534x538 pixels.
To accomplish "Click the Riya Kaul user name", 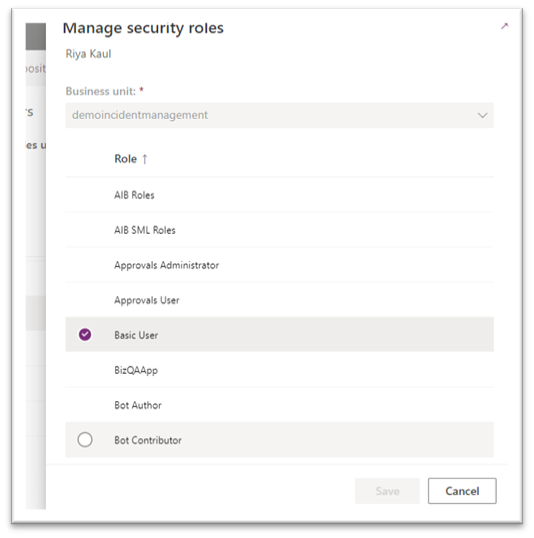I will [x=88, y=54].
